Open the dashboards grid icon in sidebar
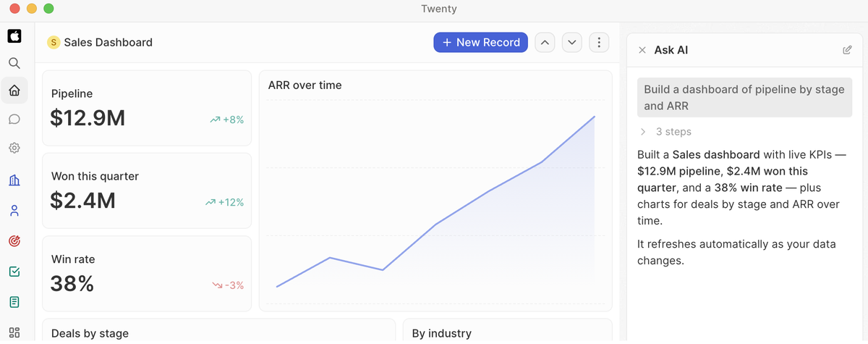The height and width of the screenshot is (344, 868). pyautogui.click(x=14, y=332)
